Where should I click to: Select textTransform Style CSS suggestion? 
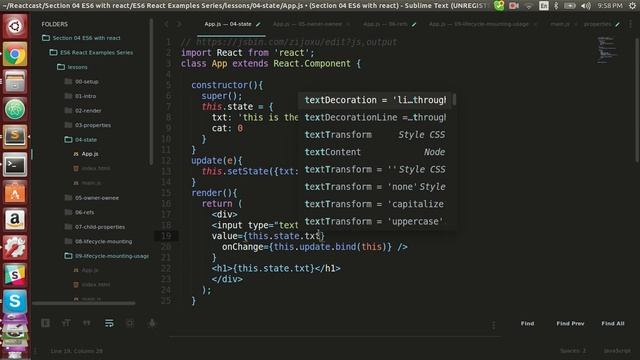[376, 135]
